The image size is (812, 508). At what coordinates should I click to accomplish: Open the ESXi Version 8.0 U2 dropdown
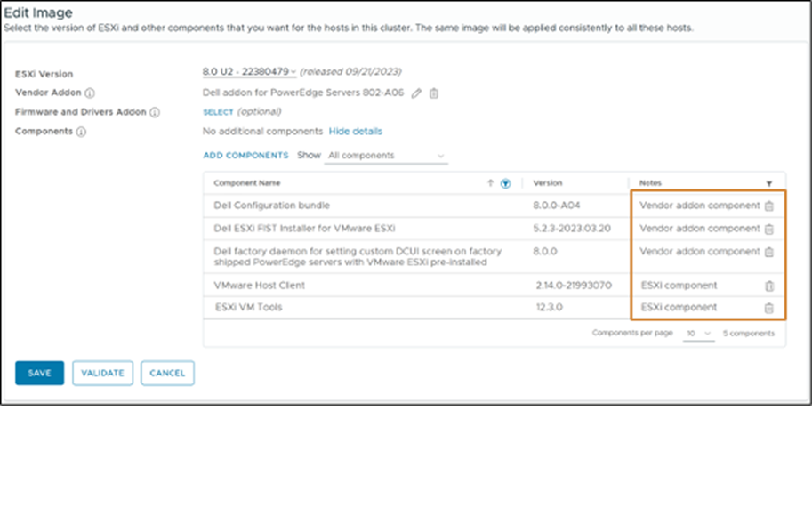249,71
